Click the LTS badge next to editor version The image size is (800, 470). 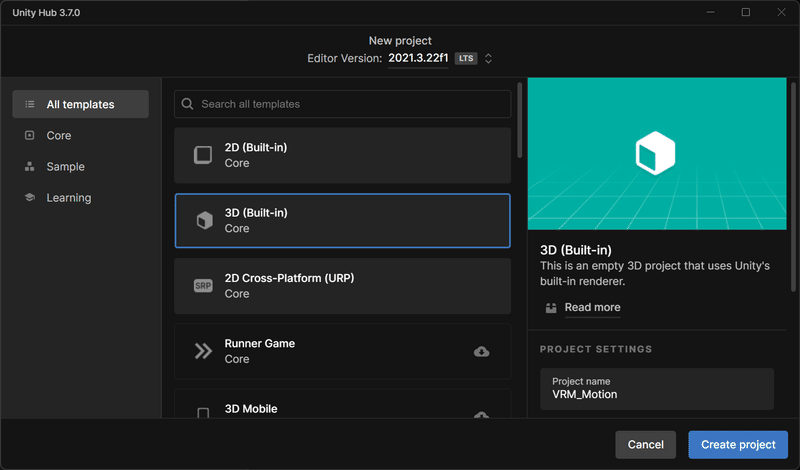(466, 58)
